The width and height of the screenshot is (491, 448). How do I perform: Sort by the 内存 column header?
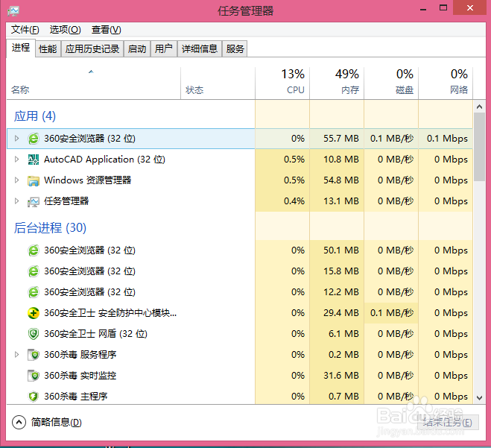(x=337, y=83)
